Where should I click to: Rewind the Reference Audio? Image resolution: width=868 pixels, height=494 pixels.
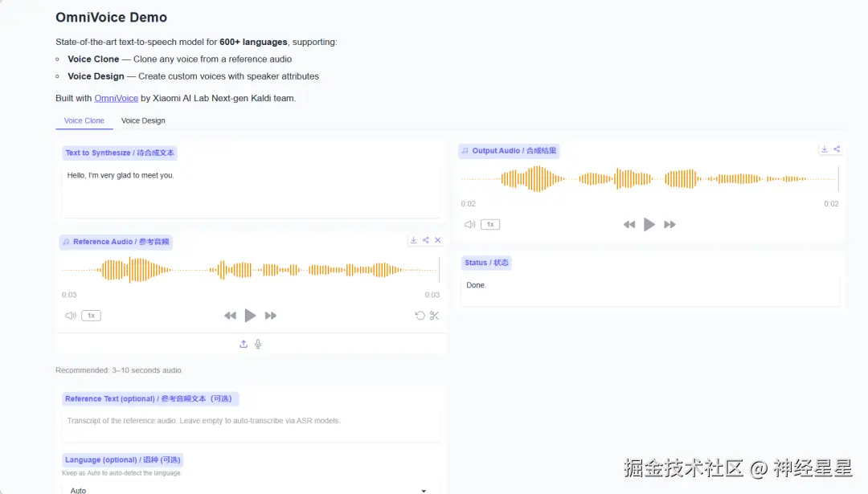(231, 316)
